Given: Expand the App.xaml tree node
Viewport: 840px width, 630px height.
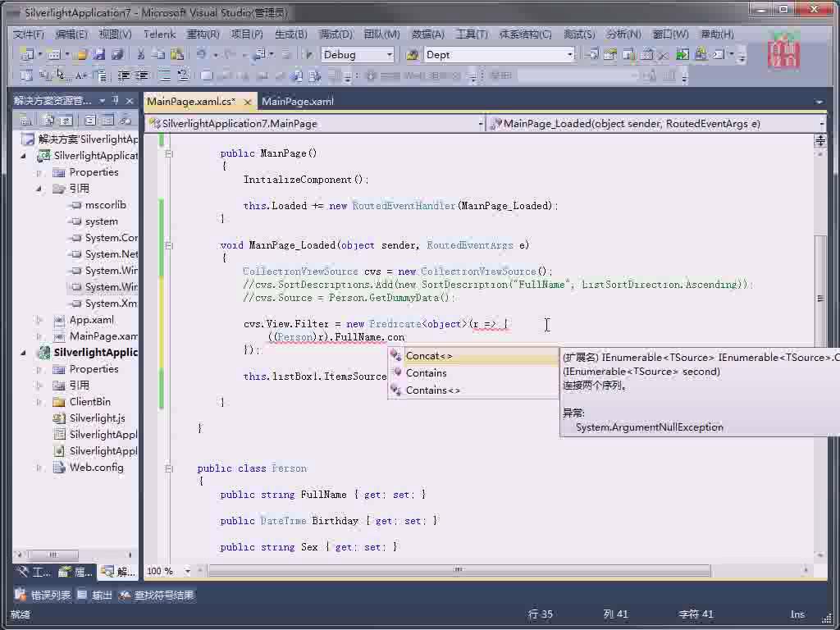Looking at the screenshot, I should click(x=39, y=320).
